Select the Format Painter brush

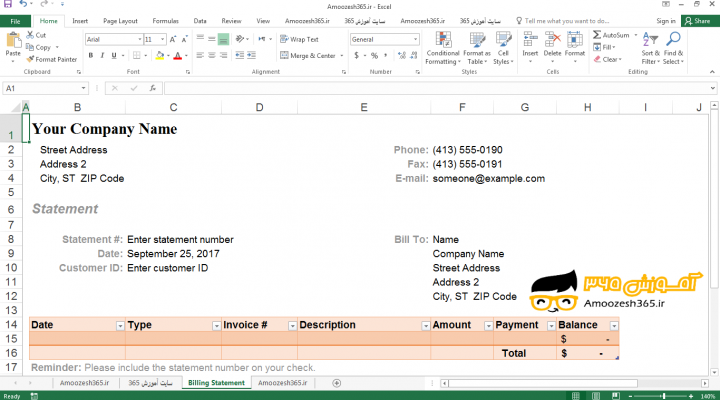[x=30, y=59]
